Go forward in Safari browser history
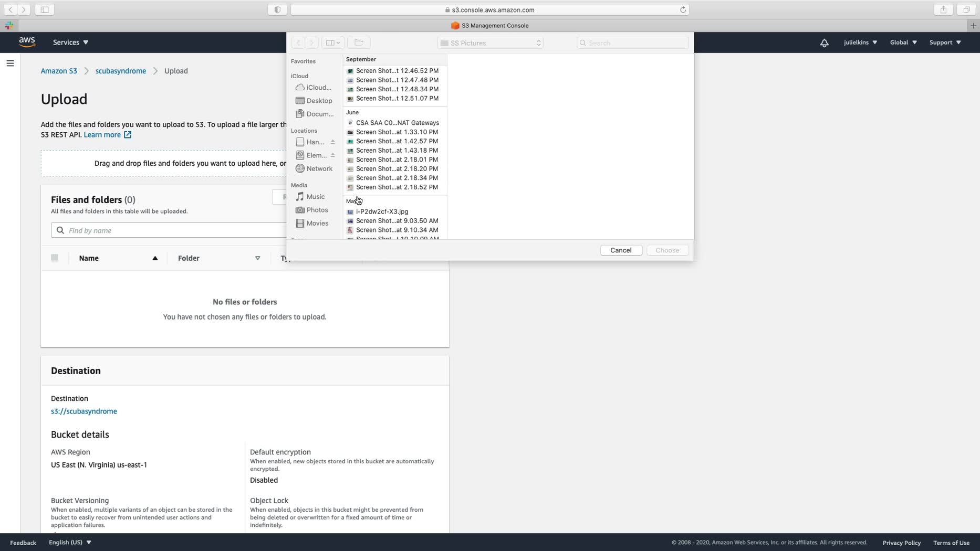This screenshot has width=980, height=551. click(x=24, y=9)
